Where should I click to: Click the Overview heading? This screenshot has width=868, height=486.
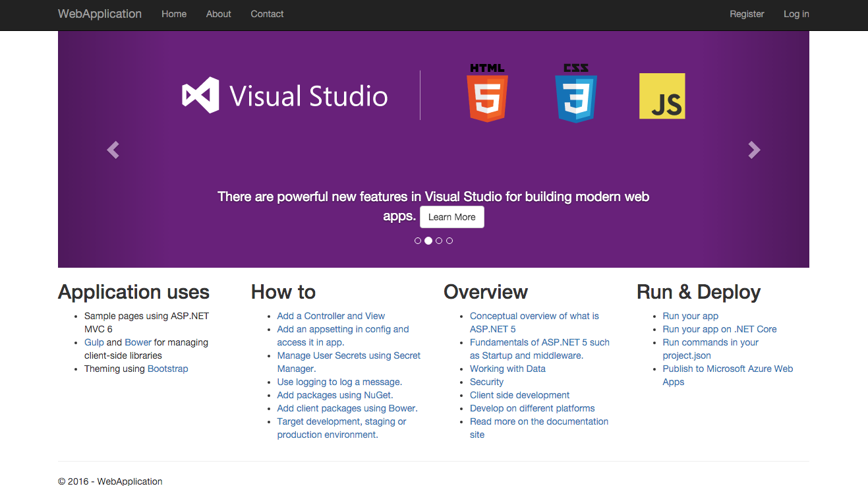pos(486,292)
